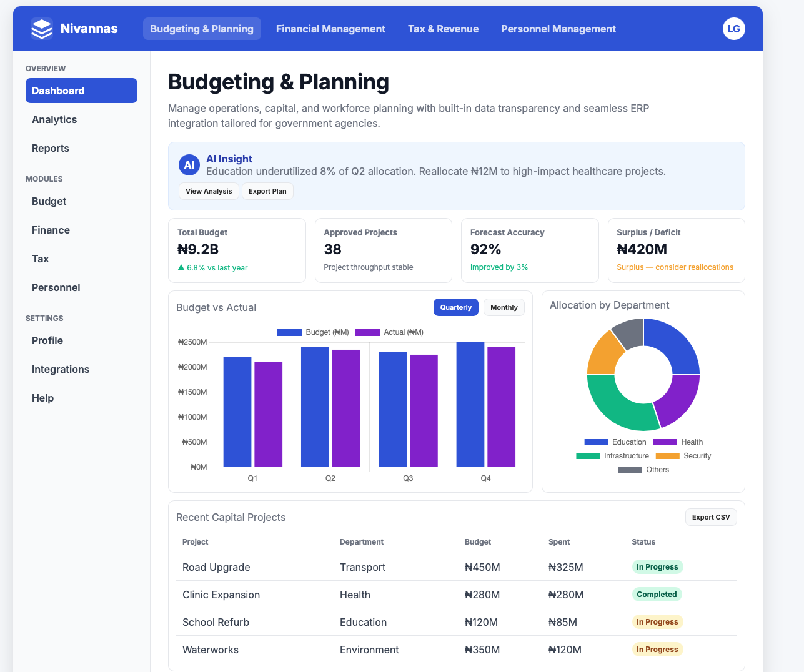
Task: Select Integrations under Settings
Action: point(61,369)
